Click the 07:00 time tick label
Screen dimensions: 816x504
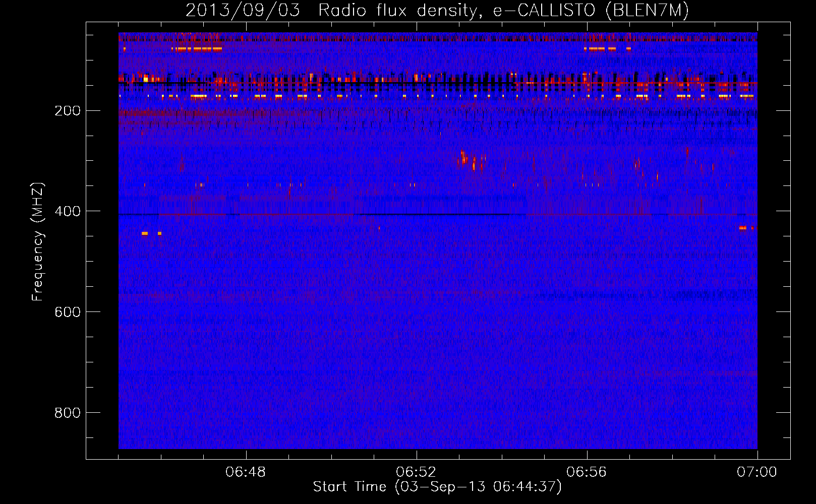(x=757, y=472)
